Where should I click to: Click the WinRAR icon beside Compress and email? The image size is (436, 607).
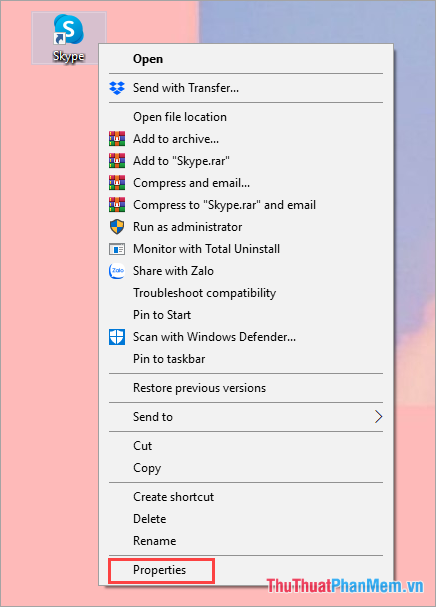tap(117, 183)
